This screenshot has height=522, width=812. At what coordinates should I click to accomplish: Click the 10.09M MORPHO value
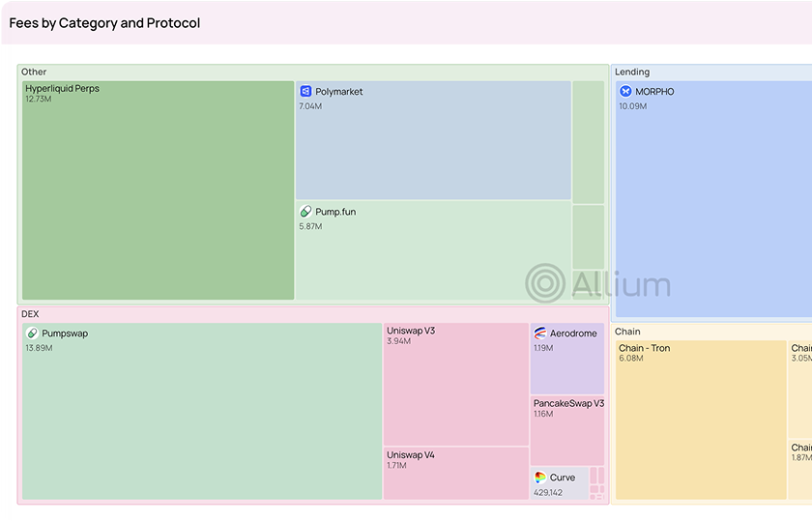632,106
